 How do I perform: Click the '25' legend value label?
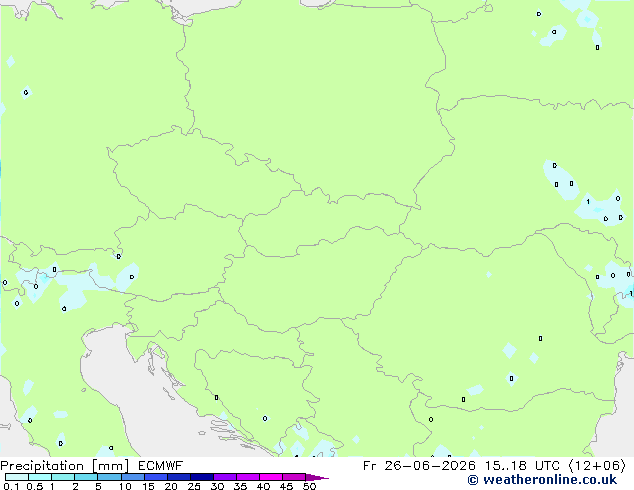pyautogui.click(x=194, y=486)
